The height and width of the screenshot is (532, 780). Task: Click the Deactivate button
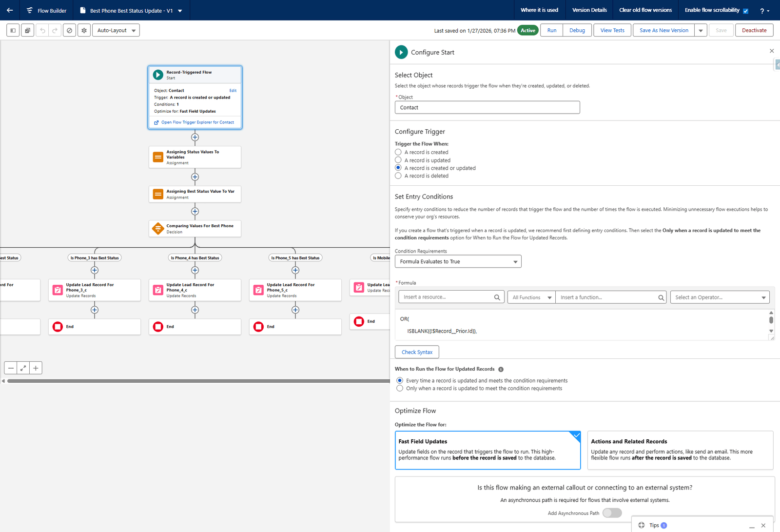[x=754, y=30]
